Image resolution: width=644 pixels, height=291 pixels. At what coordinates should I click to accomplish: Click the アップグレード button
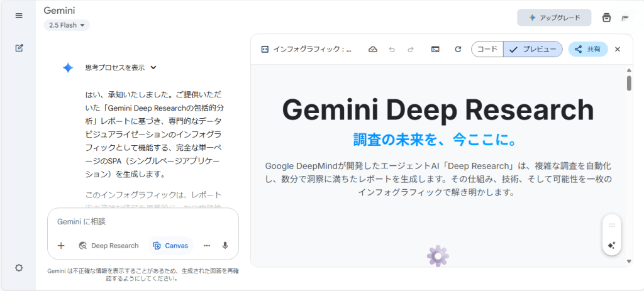click(554, 18)
